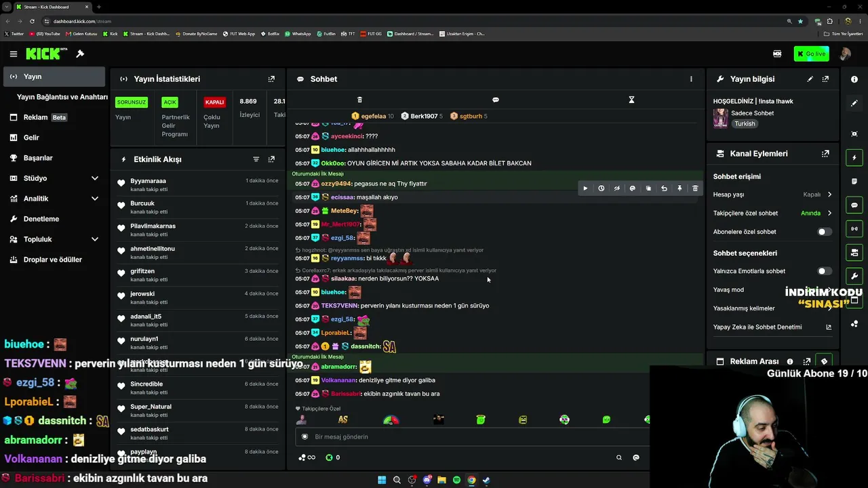Click the Turkish language tag
The width and height of the screenshot is (868, 488).
[x=745, y=124]
